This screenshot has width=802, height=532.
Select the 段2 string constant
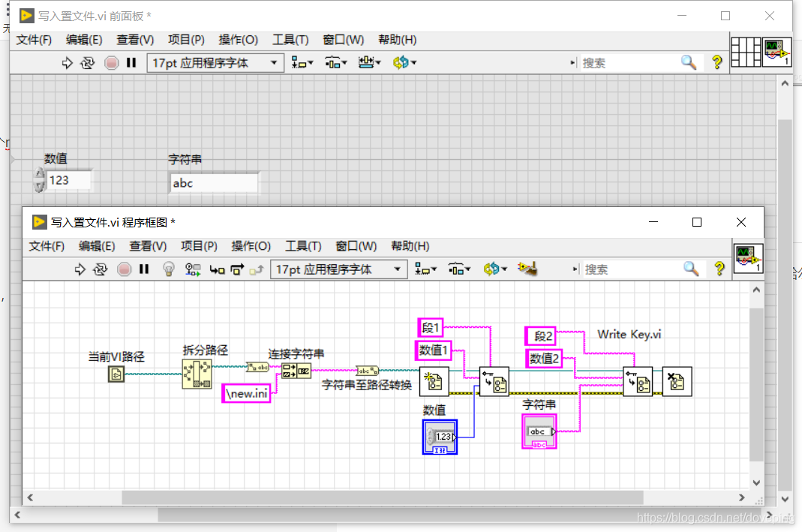[541, 336]
